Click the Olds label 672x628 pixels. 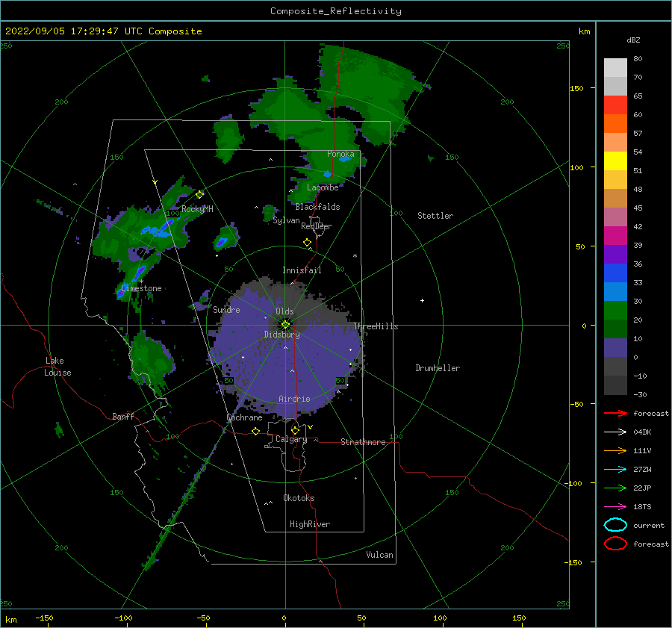pyautogui.click(x=284, y=311)
